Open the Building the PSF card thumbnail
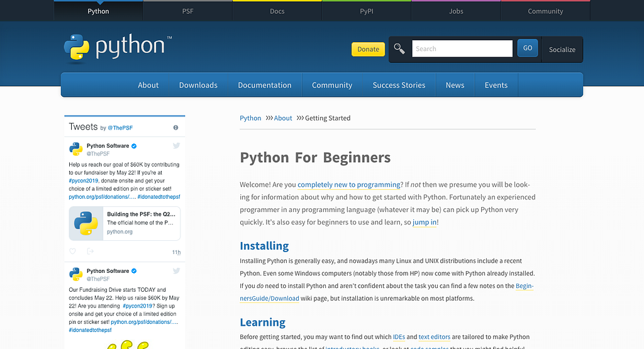The height and width of the screenshot is (349, 644). [86, 223]
